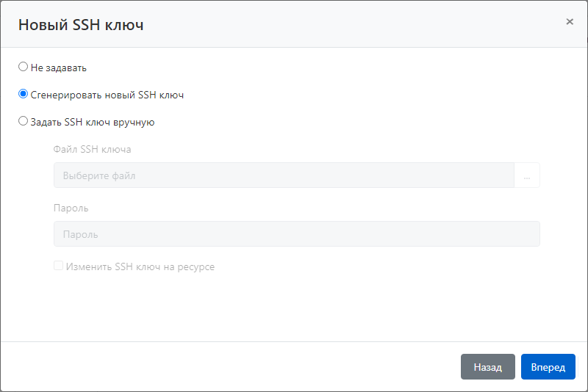The width and height of the screenshot is (588, 392).
Task: Focus the Пароль password input field
Action: tap(296, 234)
